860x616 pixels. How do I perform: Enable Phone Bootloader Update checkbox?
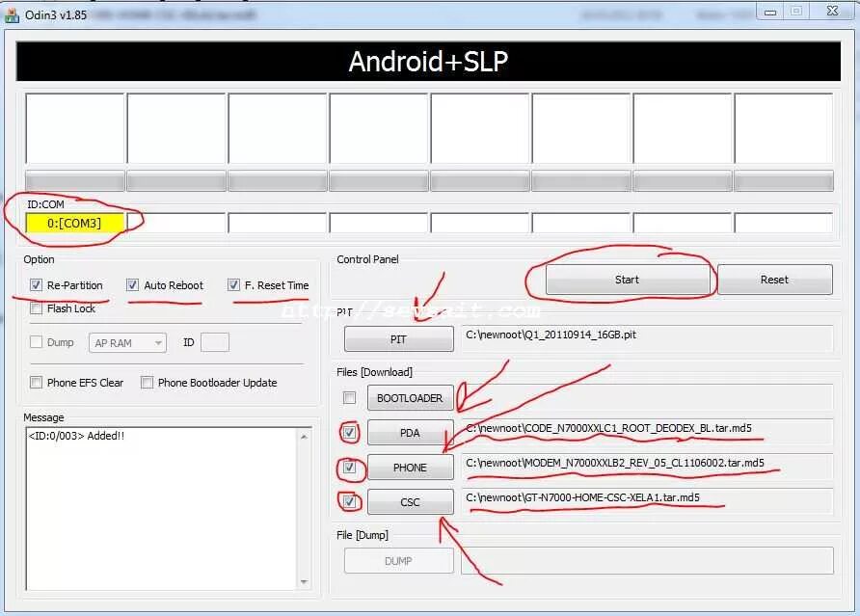point(147,383)
